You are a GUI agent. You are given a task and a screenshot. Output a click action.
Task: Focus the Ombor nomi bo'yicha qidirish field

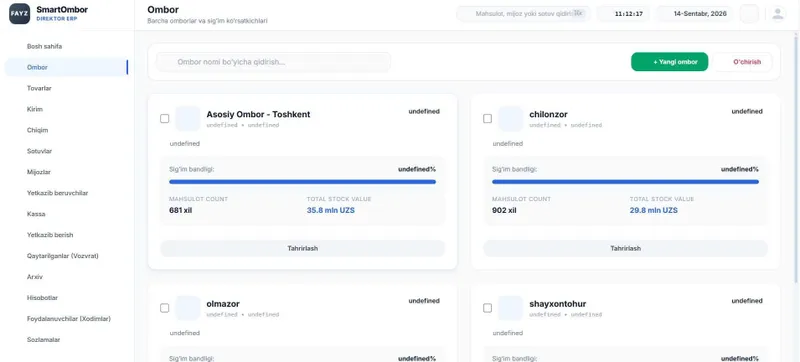(273, 62)
